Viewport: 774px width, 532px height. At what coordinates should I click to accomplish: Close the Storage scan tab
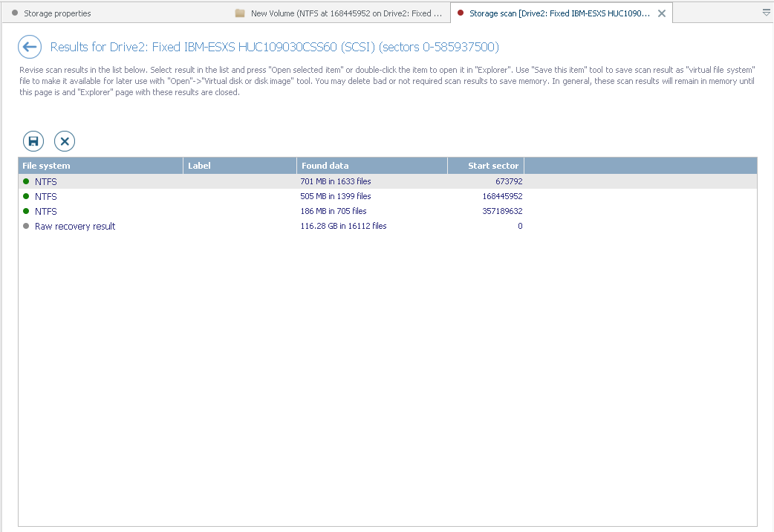point(662,13)
